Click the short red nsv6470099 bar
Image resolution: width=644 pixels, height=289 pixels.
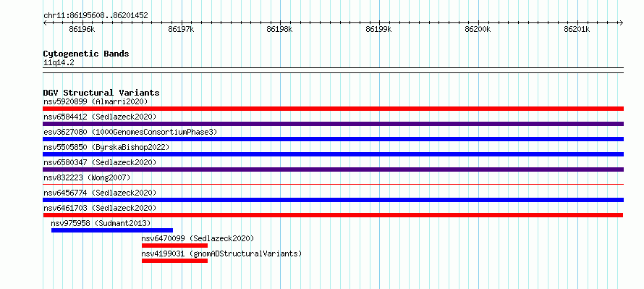coord(174,246)
